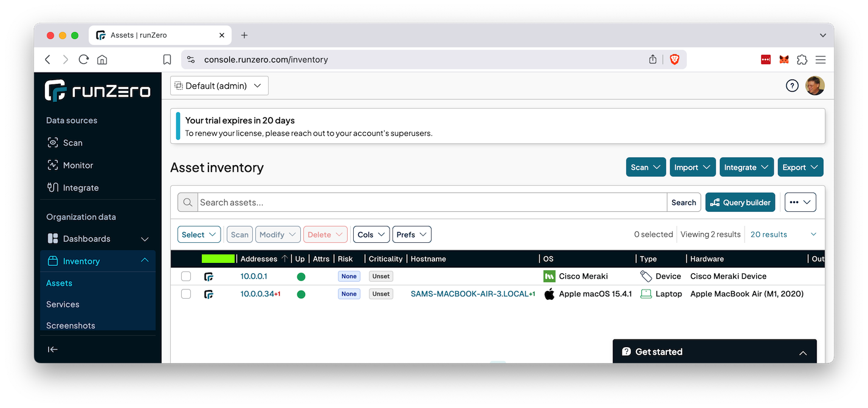Go back with browser back arrow
The width and height of the screenshot is (868, 408).
coord(48,59)
